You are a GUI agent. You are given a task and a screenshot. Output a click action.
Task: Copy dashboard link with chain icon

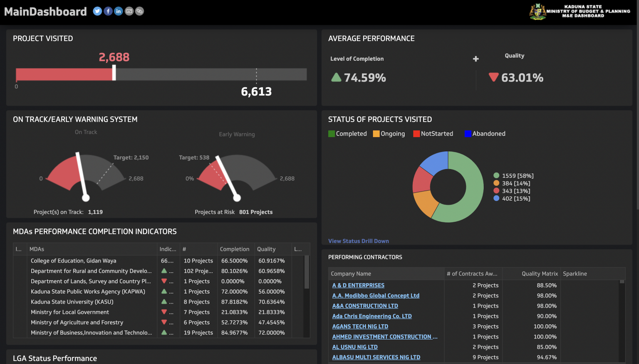point(140,11)
